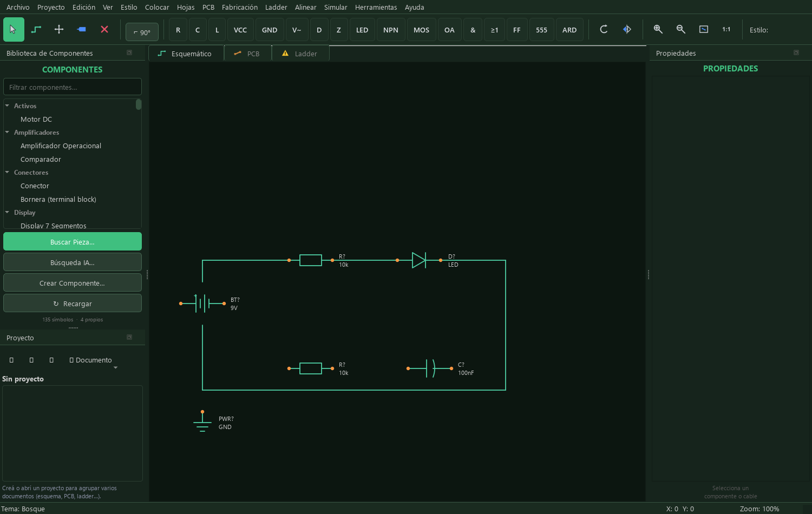Place a resistor with the R button

click(x=178, y=30)
